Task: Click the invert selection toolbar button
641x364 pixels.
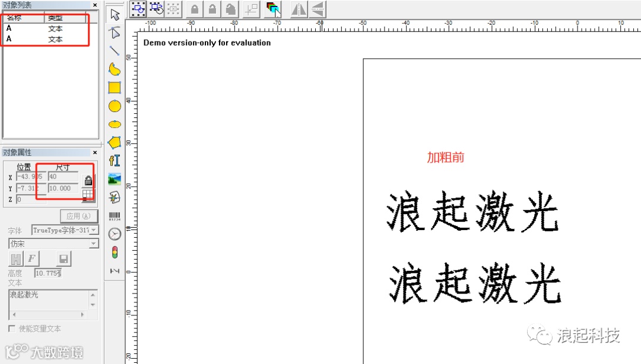Action: pyautogui.click(x=156, y=9)
